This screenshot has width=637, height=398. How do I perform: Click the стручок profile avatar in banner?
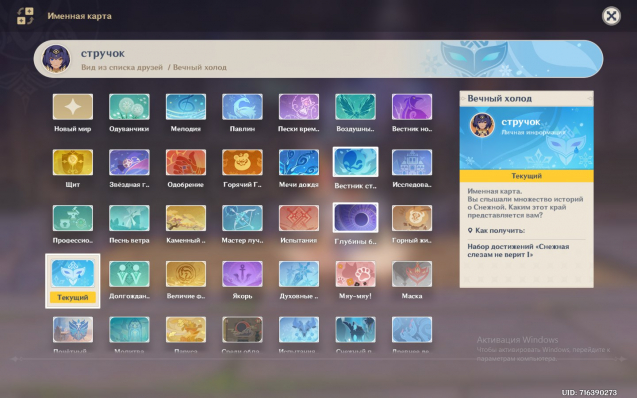pos(56,59)
